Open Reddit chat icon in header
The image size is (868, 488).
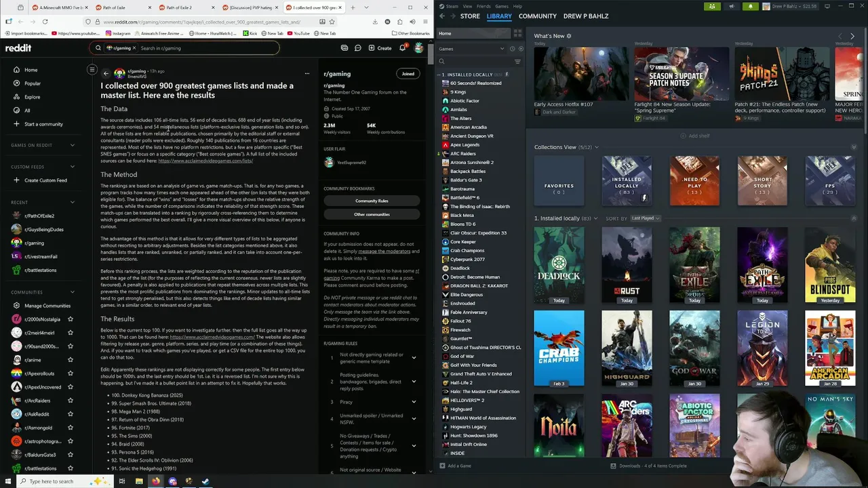point(358,48)
